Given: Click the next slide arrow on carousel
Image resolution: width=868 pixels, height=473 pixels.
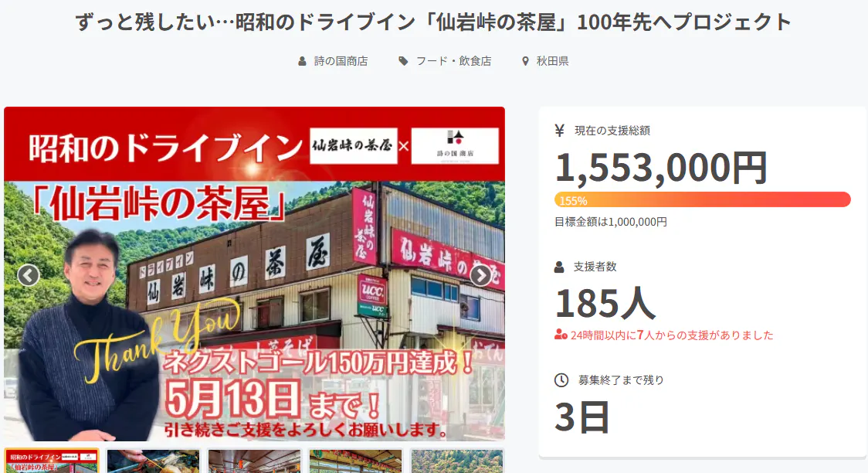Looking at the screenshot, I should pyautogui.click(x=480, y=275).
